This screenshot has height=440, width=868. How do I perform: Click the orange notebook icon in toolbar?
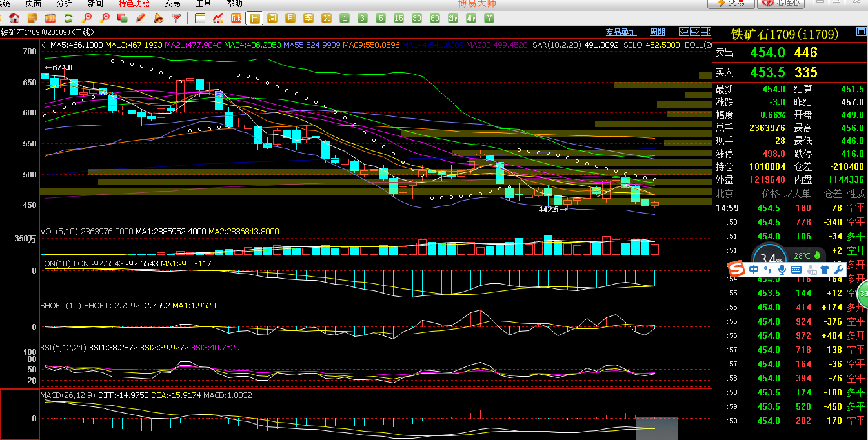point(32,18)
